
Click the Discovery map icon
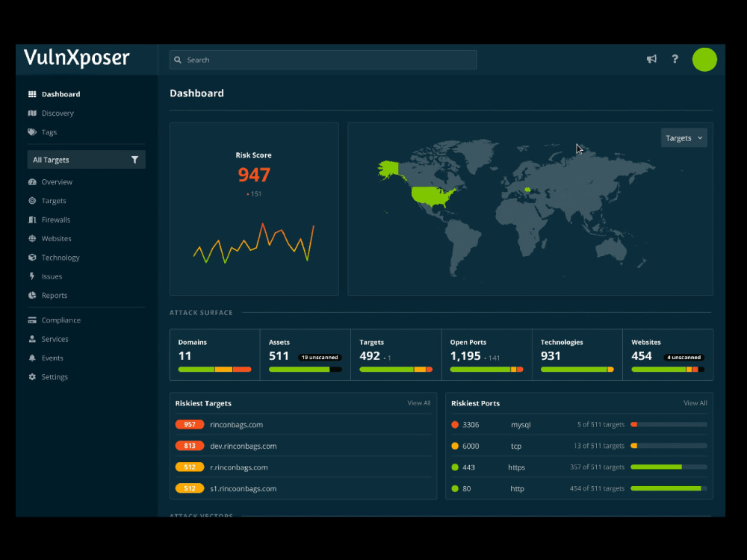point(32,113)
